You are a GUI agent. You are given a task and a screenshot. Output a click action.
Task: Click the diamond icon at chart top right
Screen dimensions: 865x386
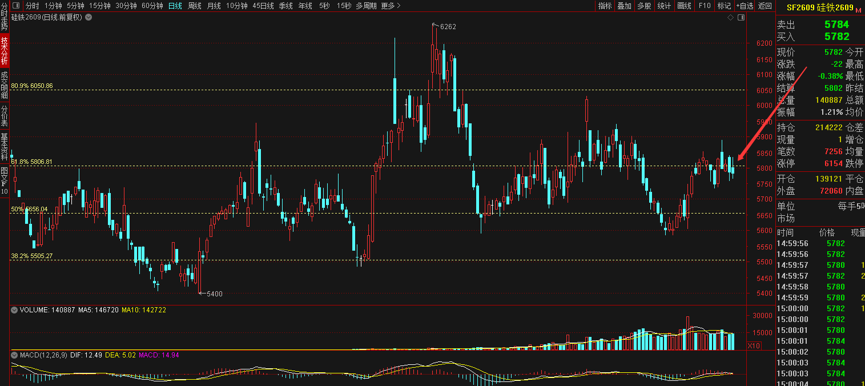pyautogui.click(x=730, y=18)
